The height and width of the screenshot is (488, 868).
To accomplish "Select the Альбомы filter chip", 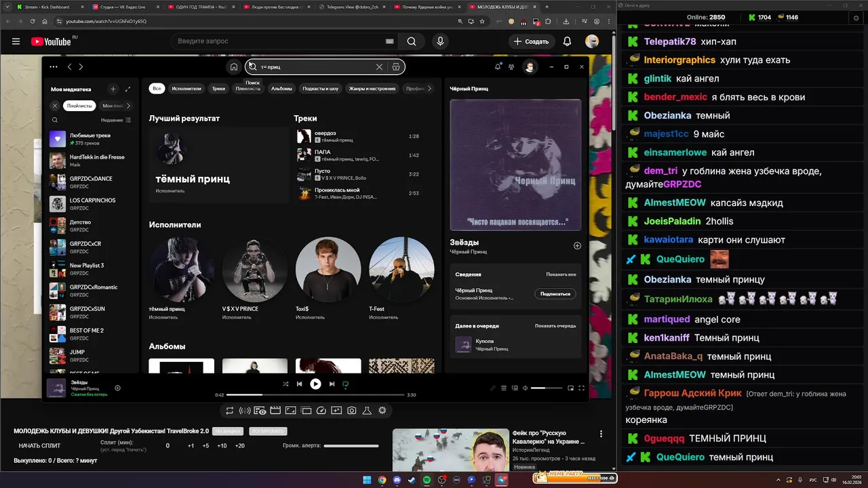I will pyautogui.click(x=281, y=88).
